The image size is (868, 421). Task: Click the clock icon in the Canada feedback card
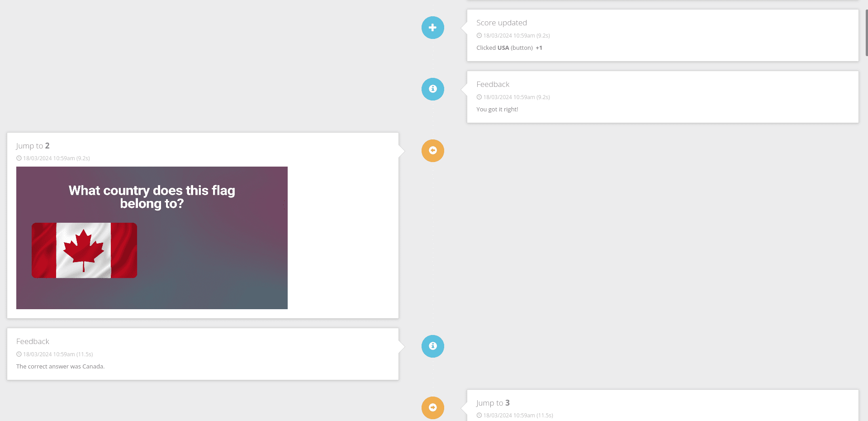[19, 354]
